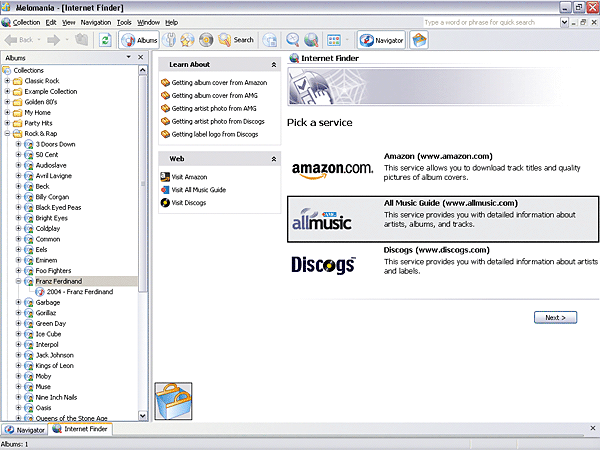Click the gold disc toolbar icon

[x=206, y=40]
